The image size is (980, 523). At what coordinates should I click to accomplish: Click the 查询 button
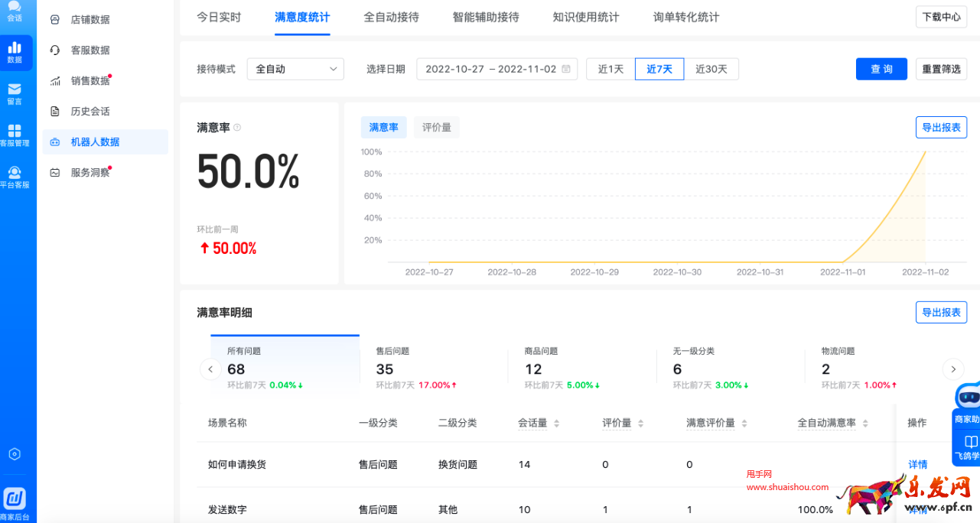(881, 68)
